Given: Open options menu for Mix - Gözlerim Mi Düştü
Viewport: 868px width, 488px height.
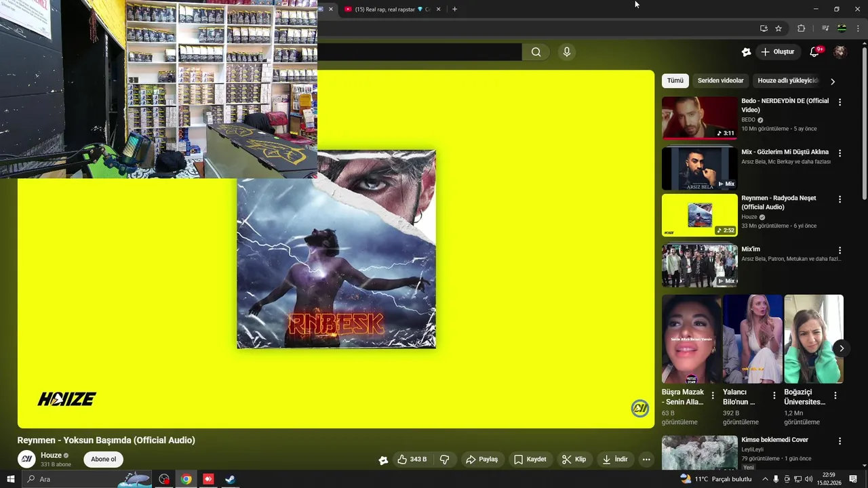Looking at the screenshot, I should (840, 153).
